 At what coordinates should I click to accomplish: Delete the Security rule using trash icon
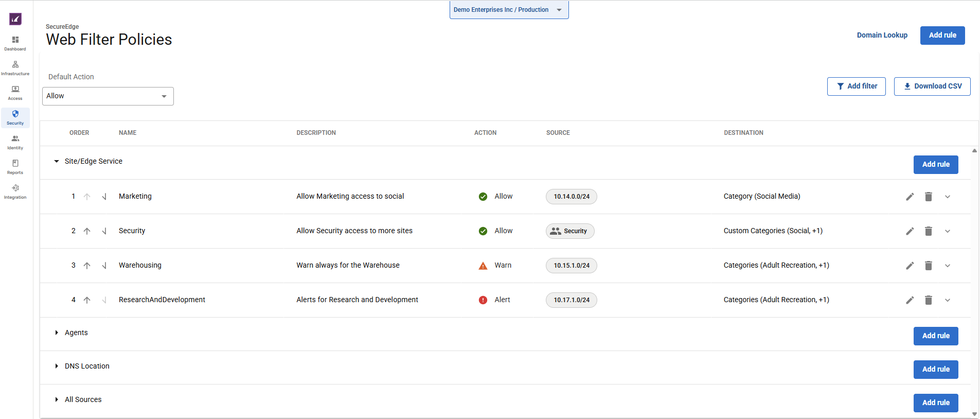click(x=928, y=231)
